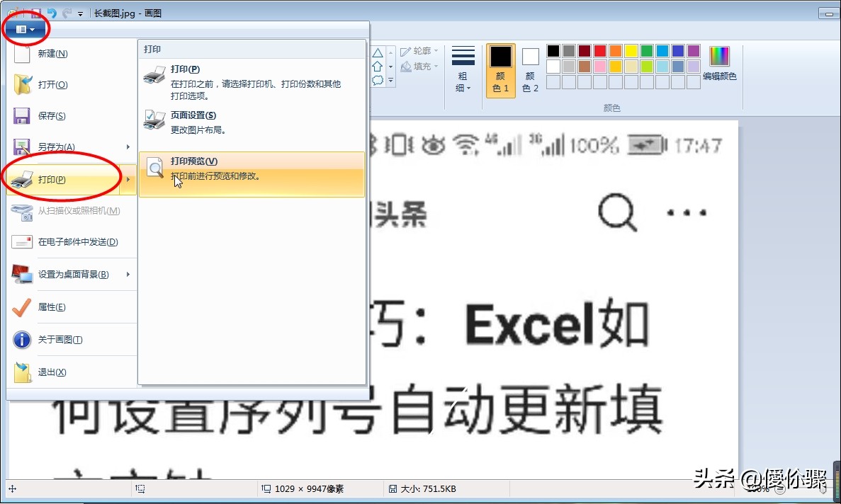This screenshot has width=841, height=504.
Task: Select the up-arrow shape in gallery
Action: pyautogui.click(x=378, y=67)
